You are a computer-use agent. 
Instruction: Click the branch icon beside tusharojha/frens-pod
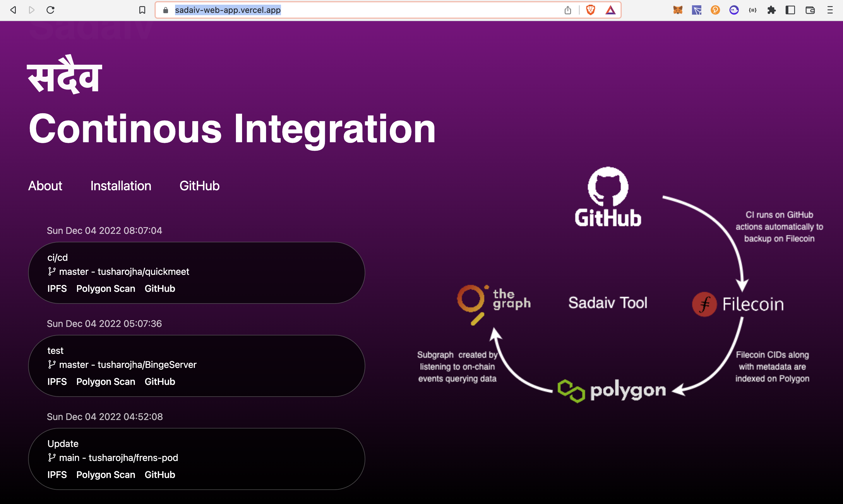[x=52, y=457]
